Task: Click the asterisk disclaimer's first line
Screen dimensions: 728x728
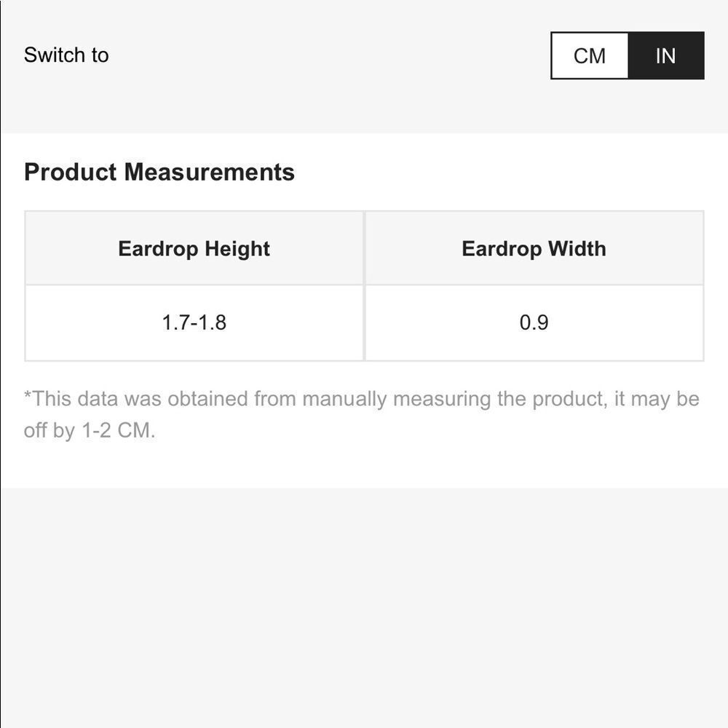Action: (x=362, y=399)
